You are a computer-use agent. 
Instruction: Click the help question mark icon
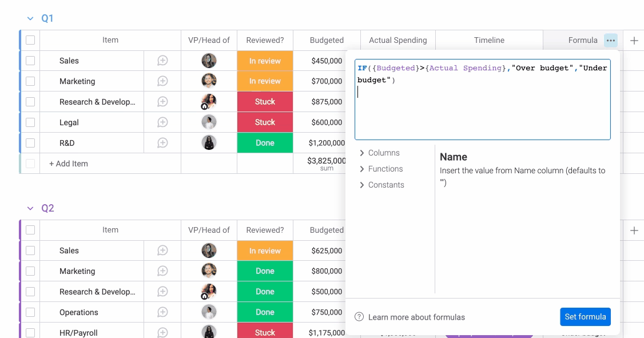[x=359, y=317]
